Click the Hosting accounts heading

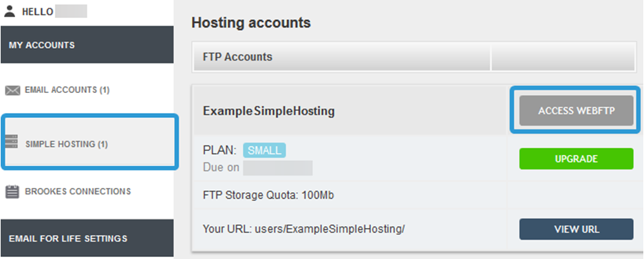[251, 23]
